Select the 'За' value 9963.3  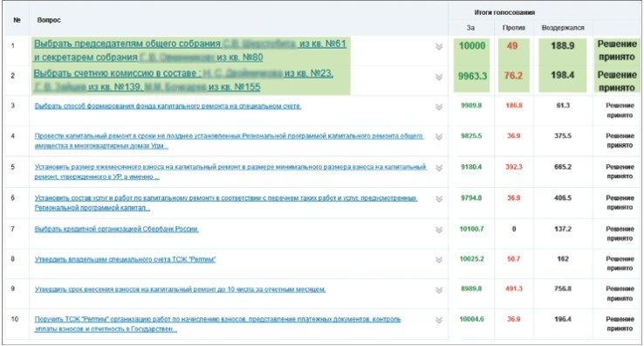[x=472, y=76]
